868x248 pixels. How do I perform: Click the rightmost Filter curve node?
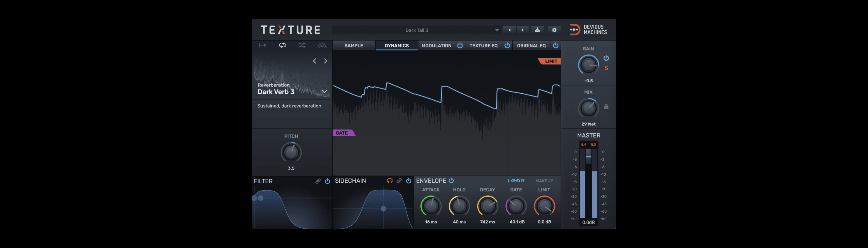coord(260,198)
